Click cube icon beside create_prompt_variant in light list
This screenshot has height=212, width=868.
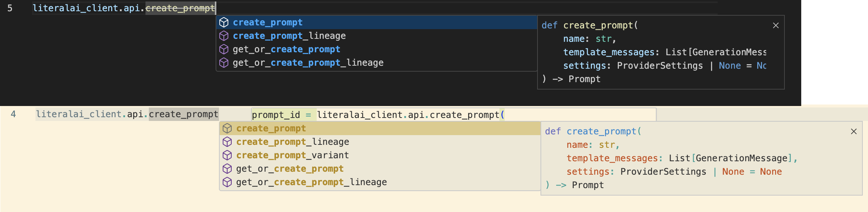point(227,155)
